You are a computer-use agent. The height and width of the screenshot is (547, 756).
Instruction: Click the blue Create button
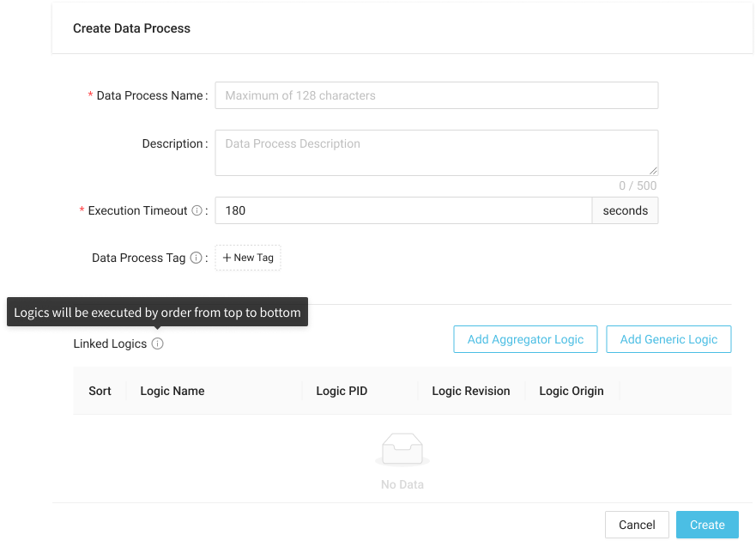pyautogui.click(x=707, y=525)
